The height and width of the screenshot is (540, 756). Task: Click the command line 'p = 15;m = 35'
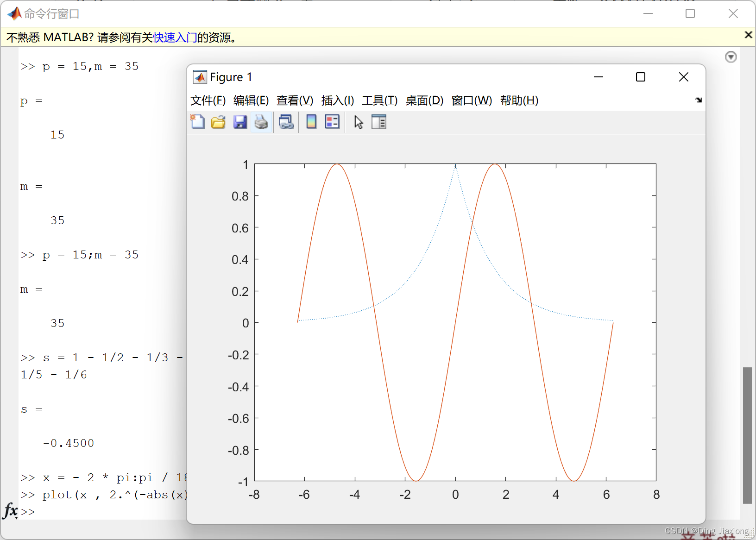[80, 255]
